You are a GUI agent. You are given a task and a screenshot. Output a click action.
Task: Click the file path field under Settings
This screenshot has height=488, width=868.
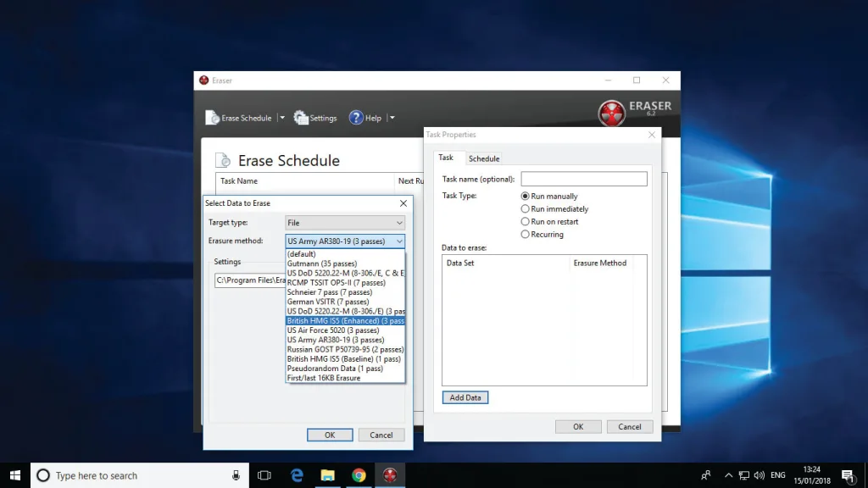[x=250, y=280]
